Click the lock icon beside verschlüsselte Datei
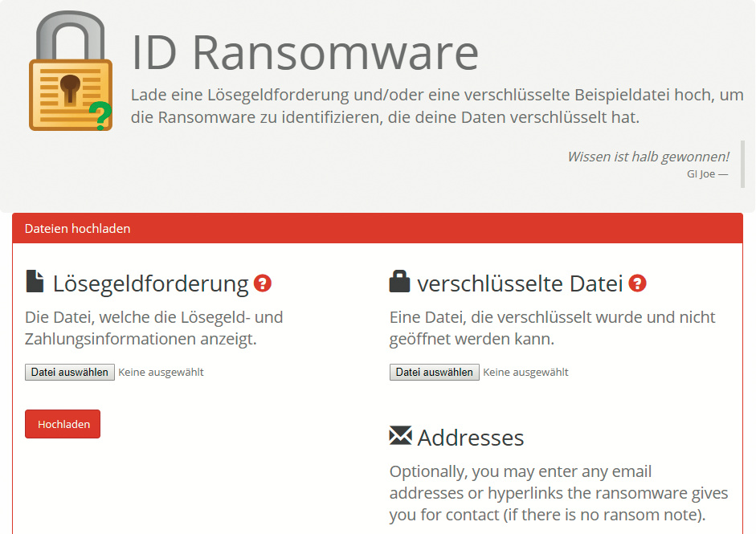 click(x=399, y=282)
